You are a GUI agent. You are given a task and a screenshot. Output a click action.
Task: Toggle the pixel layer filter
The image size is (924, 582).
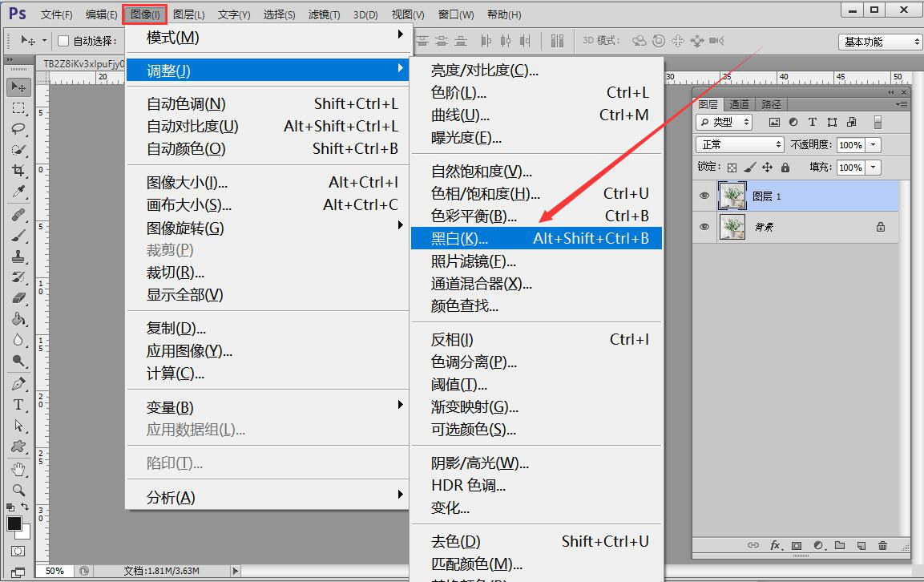[x=774, y=122]
